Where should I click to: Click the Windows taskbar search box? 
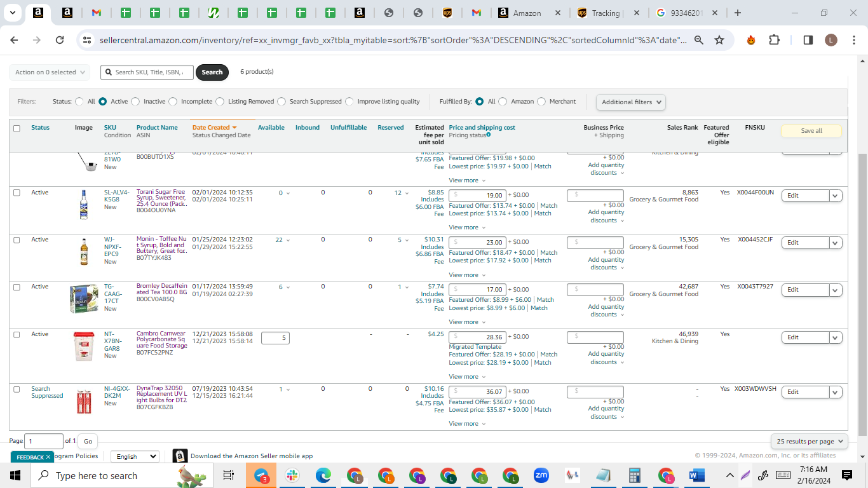[122, 475]
